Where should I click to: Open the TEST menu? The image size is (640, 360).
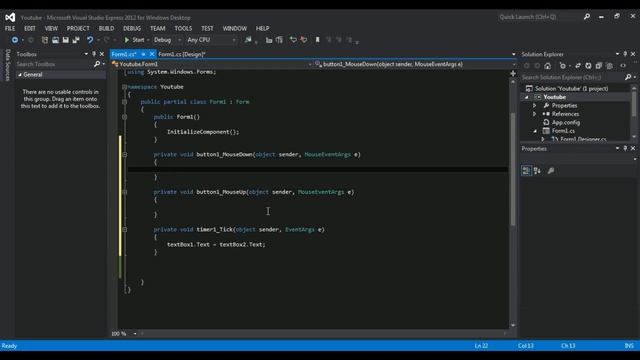(x=207, y=29)
